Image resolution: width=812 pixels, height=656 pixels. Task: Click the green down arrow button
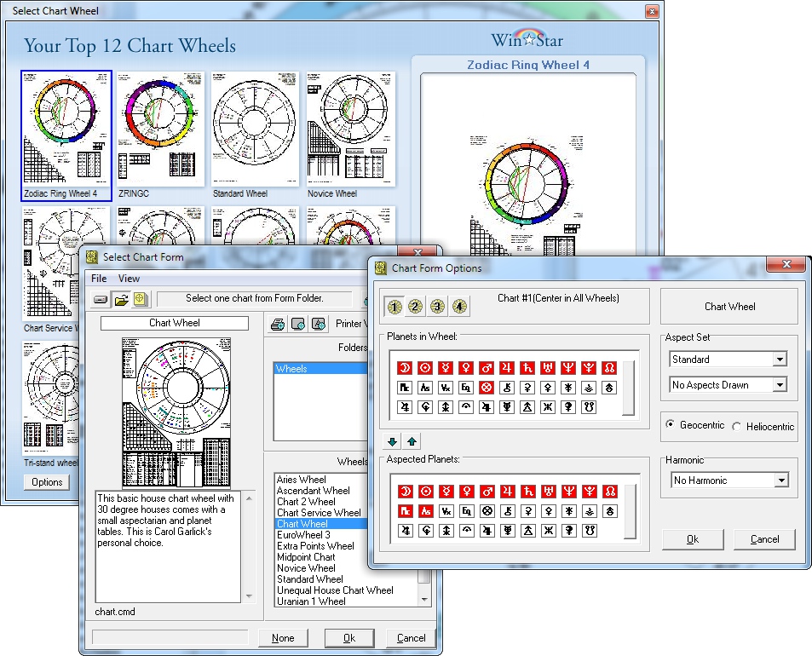pos(392,441)
